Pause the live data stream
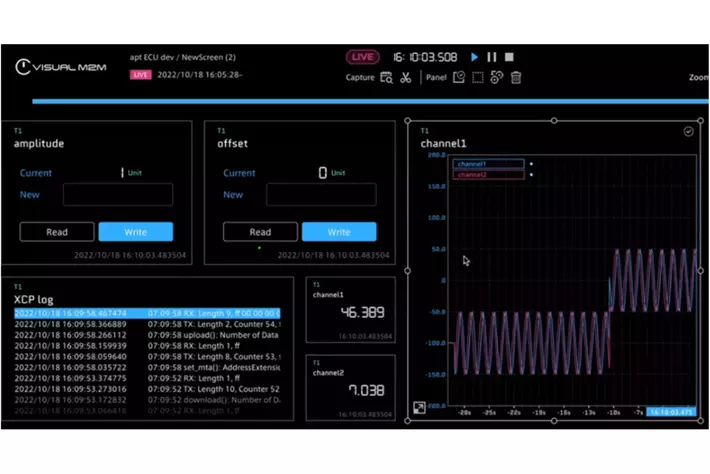The height and width of the screenshot is (474, 710). 492,58
